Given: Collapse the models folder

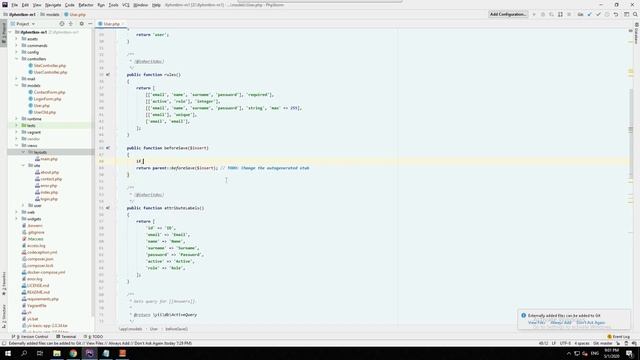Looking at the screenshot, I should click(16, 86).
